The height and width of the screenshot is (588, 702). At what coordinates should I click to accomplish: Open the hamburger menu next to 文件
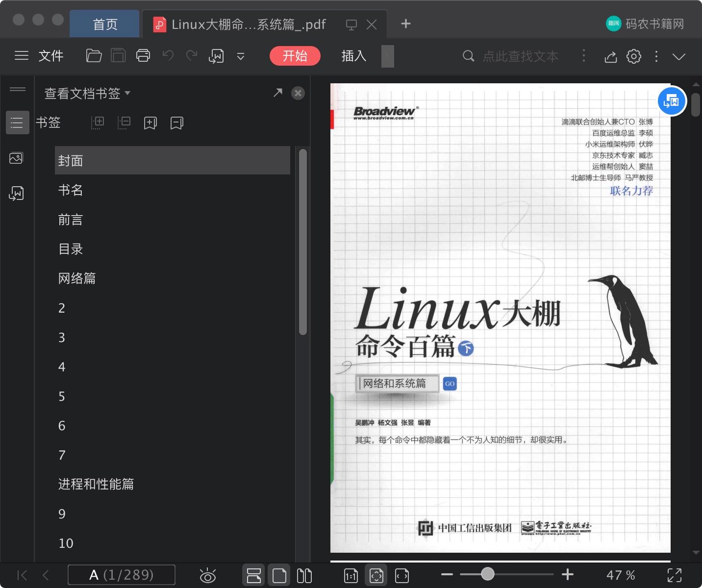pyautogui.click(x=22, y=56)
